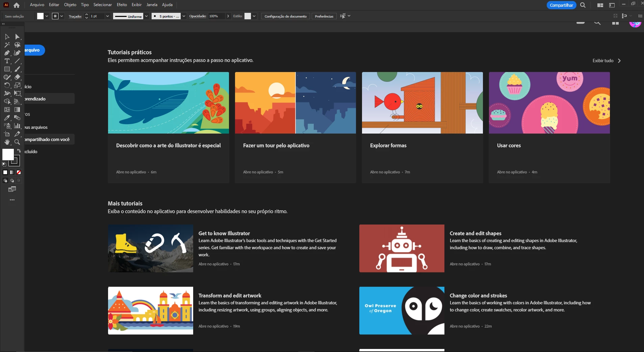Click the Home icon in the top bar

point(17,5)
